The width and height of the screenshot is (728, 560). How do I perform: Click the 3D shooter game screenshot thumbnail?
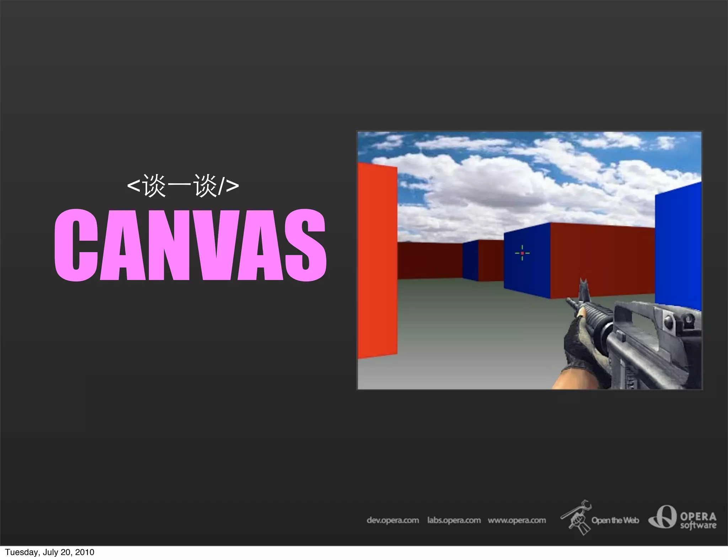pyautogui.click(x=530, y=260)
